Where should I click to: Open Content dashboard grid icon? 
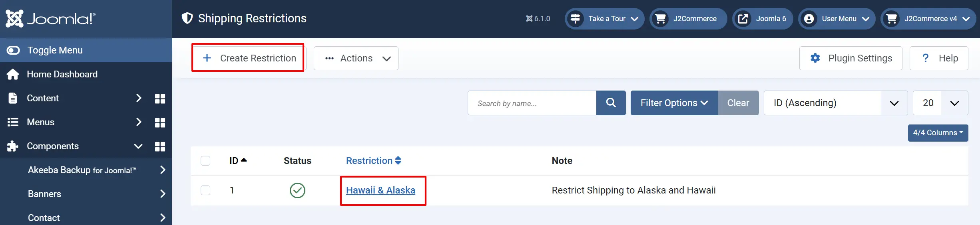[x=160, y=99]
